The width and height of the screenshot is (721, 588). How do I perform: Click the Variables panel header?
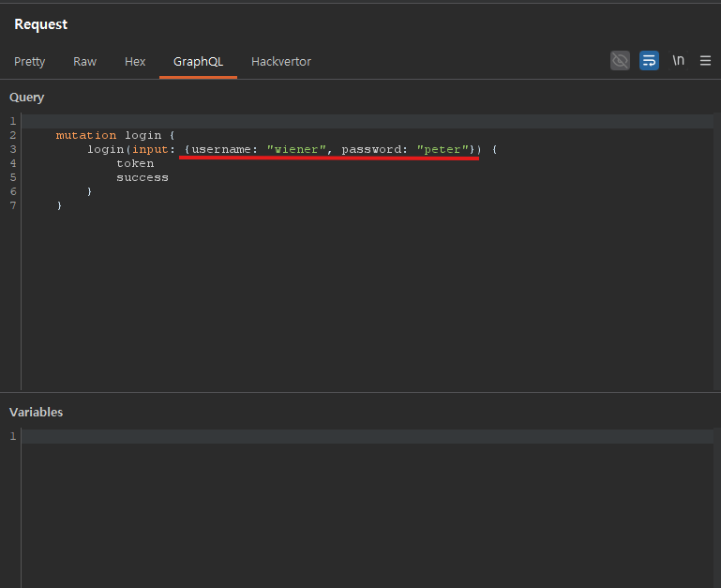[37, 413]
